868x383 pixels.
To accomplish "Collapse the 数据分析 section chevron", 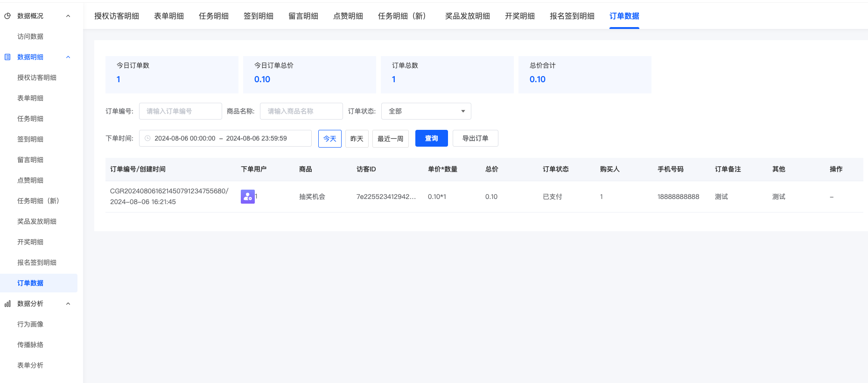I will click(68, 304).
